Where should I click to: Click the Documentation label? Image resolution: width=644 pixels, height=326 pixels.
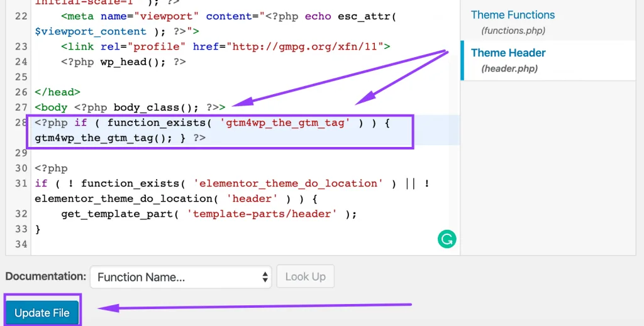click(45, 276)
